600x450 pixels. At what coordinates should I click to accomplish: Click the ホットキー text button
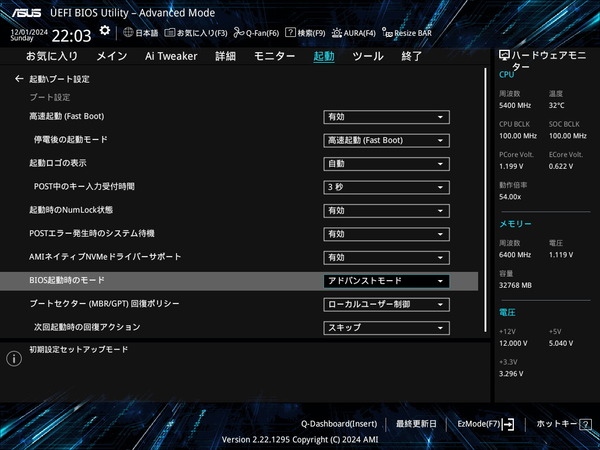click(557, 424)
